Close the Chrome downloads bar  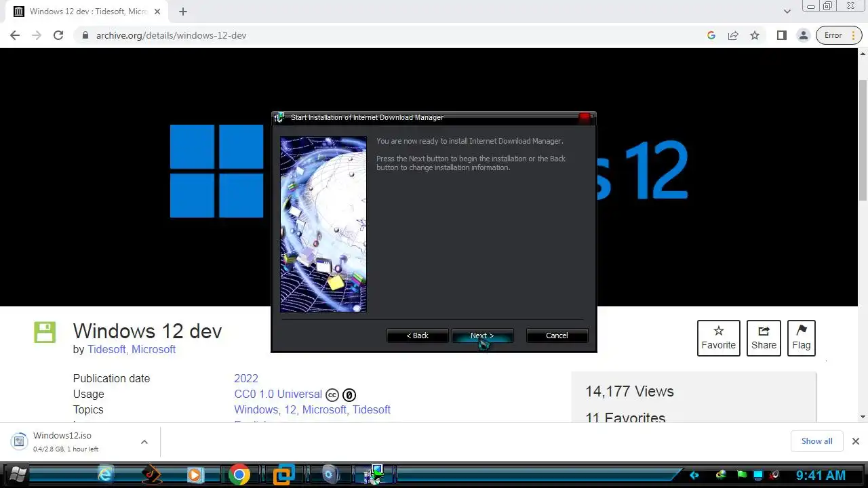coord(855,441)
